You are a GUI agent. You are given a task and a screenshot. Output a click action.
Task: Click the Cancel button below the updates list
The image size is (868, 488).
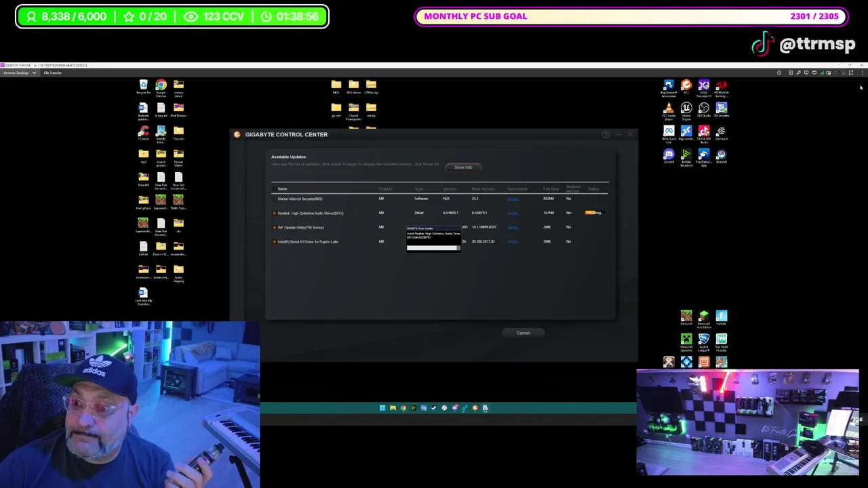tap(523, 333)
